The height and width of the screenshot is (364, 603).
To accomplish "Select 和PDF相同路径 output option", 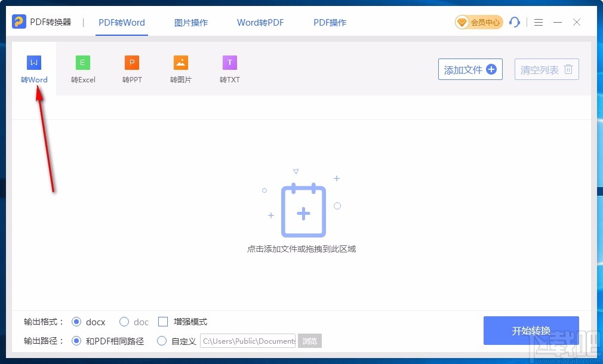I will (x=76, y=341).
